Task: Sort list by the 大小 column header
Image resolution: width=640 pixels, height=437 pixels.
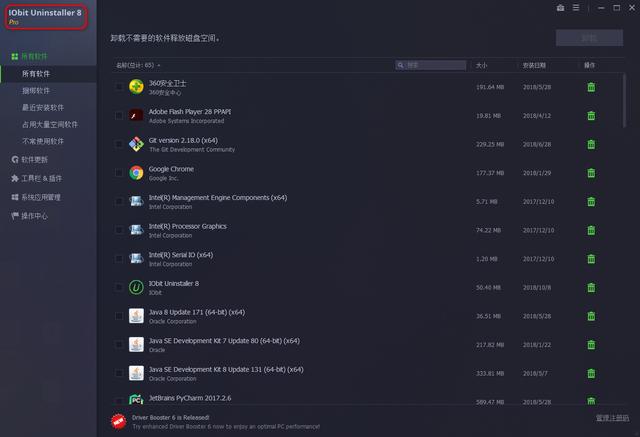Action: [x=482, y=65]
